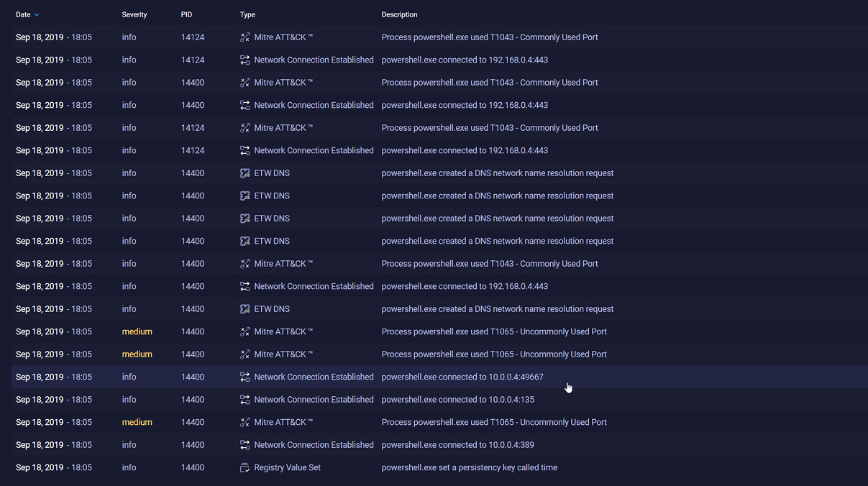Sort by the Description column header
The width and height of the screenshot is (868, 486).
[x=399, y=14]
